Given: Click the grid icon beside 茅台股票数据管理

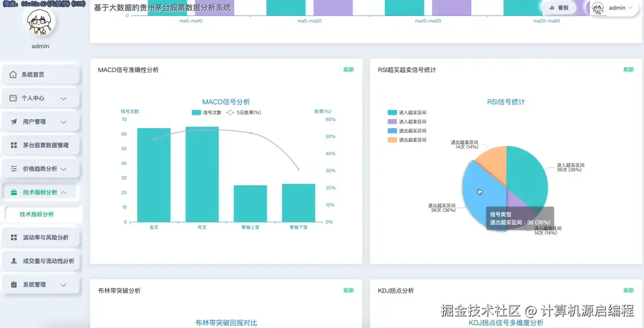Looking at the screenshot, I should [x=13, y=145].
